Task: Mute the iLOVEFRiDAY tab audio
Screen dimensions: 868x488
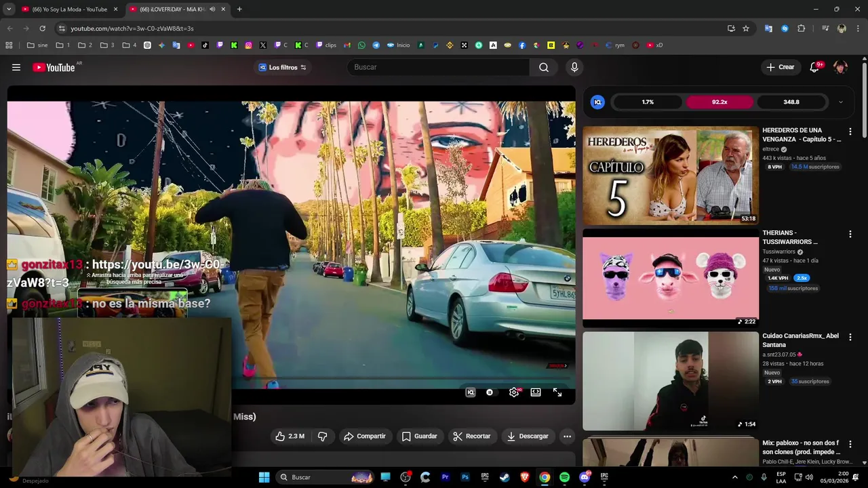Action: coord(212,9)
